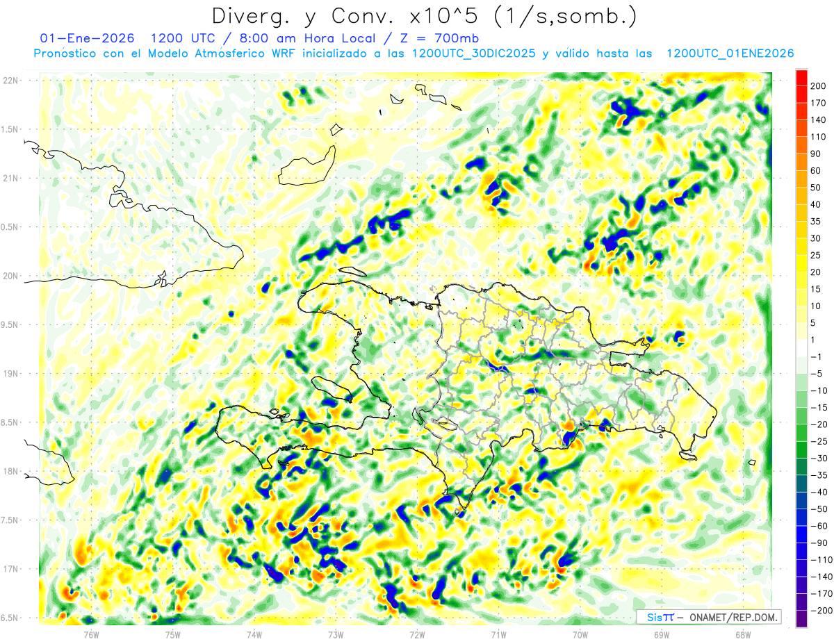834x644 pixels.
Task: Click the "76W" longitude axis label
Action: (x=91, y=634)
